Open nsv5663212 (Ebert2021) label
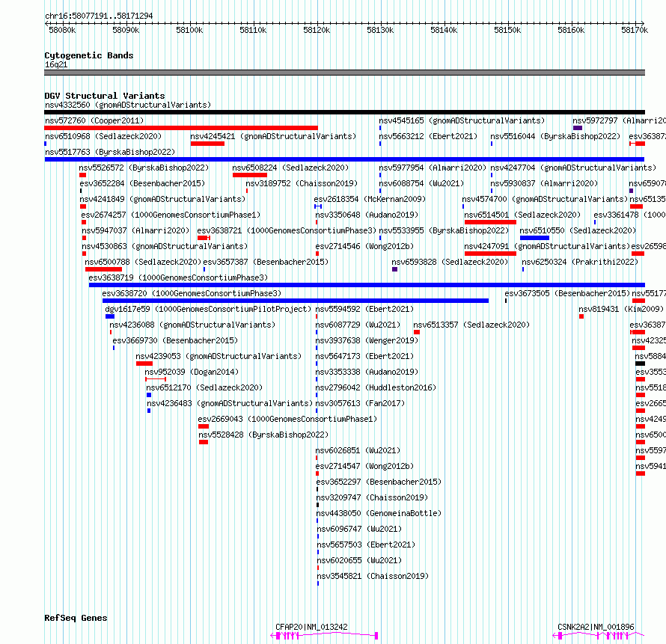666x644 pixels. (428, 136)
